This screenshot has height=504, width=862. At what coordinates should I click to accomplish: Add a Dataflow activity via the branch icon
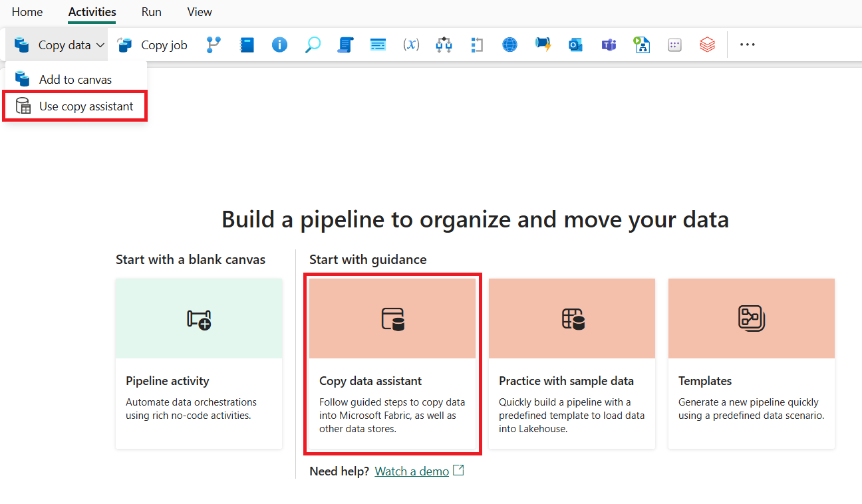coord(214,45)
